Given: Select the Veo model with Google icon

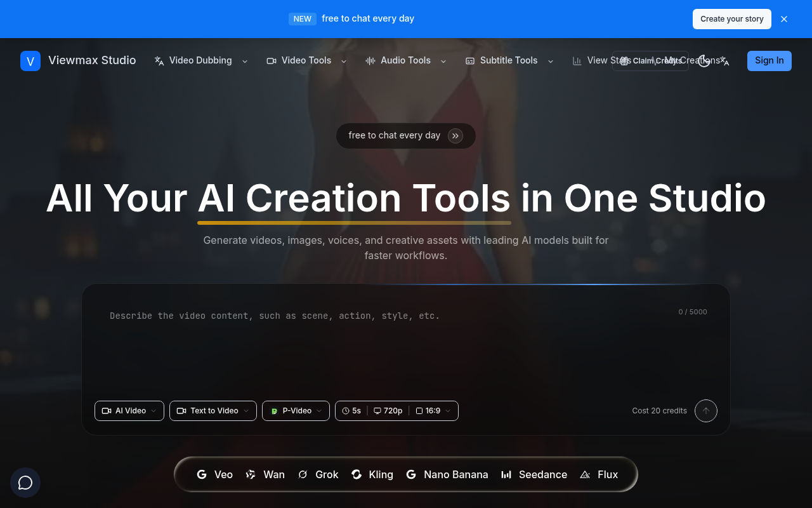Looking at the screenshot, I should (x=214, y=474).
